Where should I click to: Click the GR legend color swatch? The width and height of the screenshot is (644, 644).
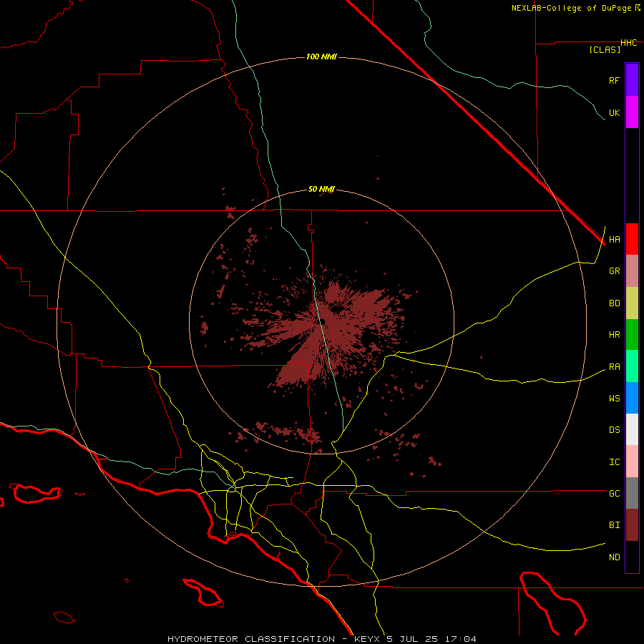(x=632, y=271)
